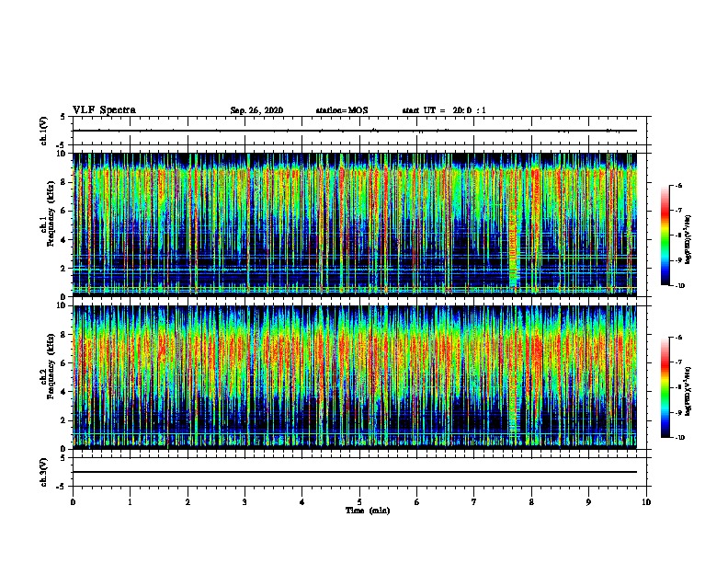Click the 'ch.1(V)' axis label
This screenshot has width=728, height=563.
pos(44,131)
